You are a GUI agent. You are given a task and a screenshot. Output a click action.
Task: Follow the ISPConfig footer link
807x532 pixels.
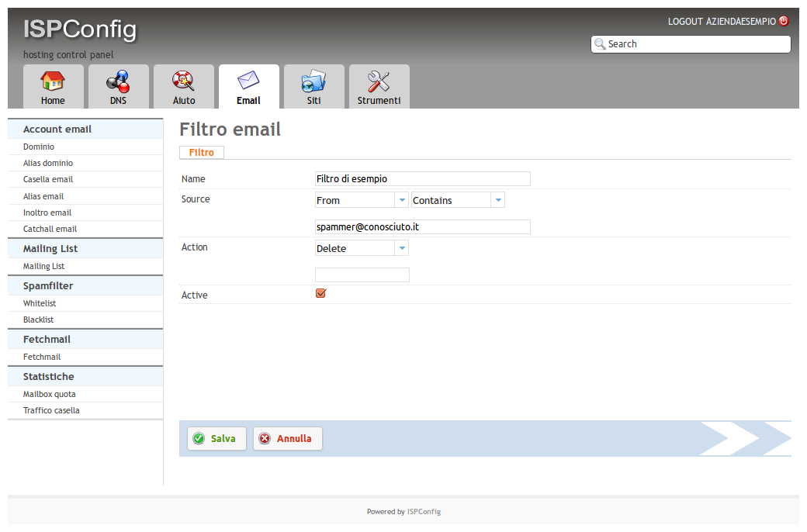point(424,511)
